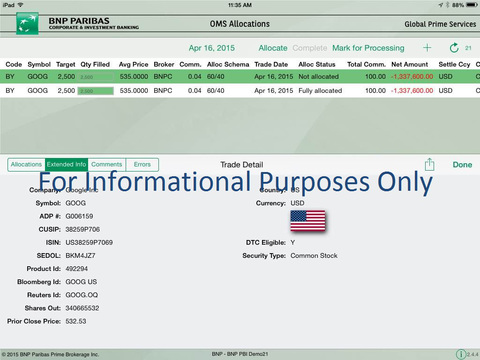
Task: Open the share icon in Trade Detail
Action: click(x=429, y=164)
